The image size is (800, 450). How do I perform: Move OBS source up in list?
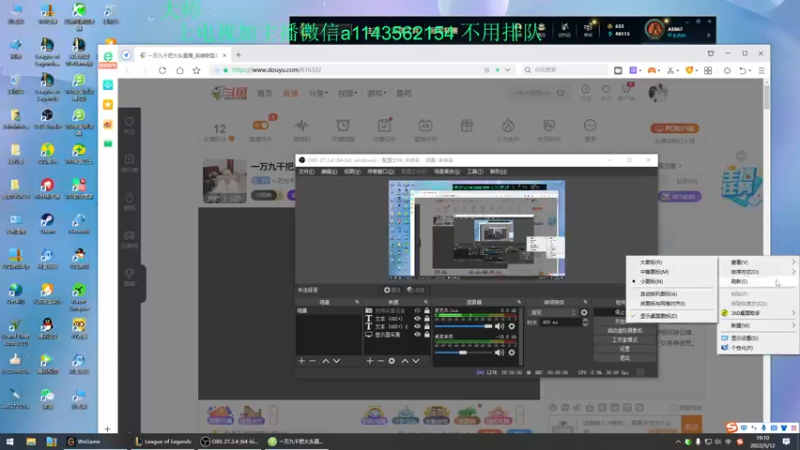coord(405,361)
